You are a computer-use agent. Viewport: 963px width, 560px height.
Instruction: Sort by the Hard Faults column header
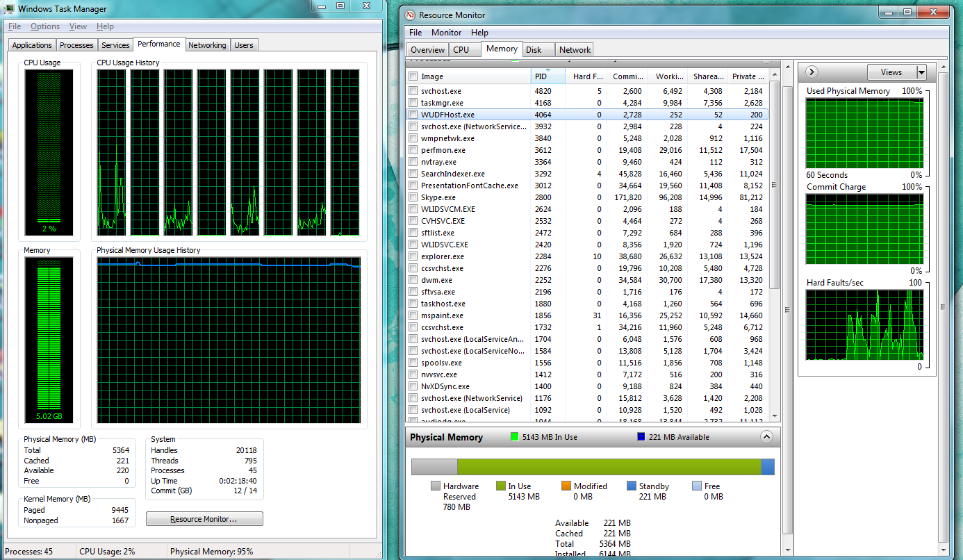click(586, 76)
